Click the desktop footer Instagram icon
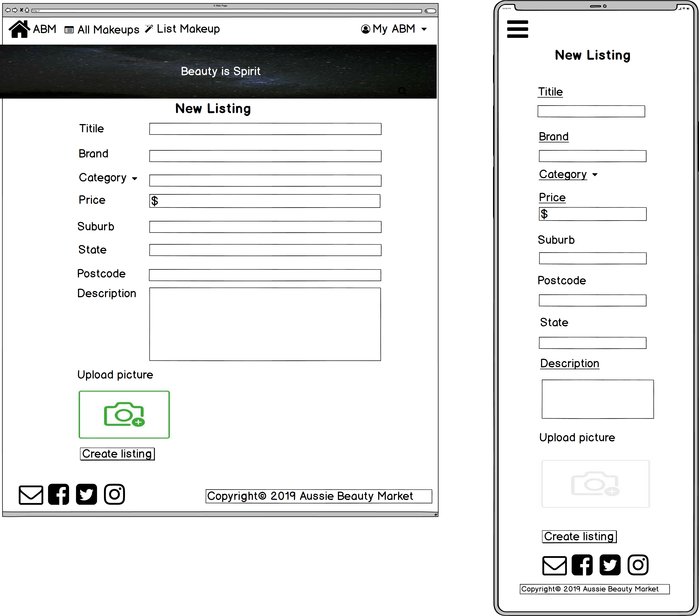 [x=114, y=494]
